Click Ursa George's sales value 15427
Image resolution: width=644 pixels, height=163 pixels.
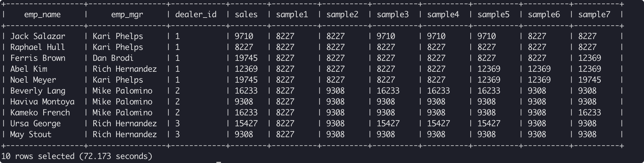246,123
